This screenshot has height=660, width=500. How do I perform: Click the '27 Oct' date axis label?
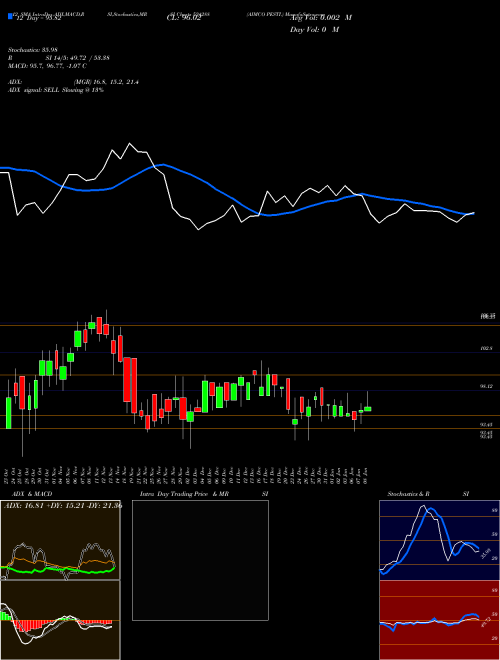(8, 475)
